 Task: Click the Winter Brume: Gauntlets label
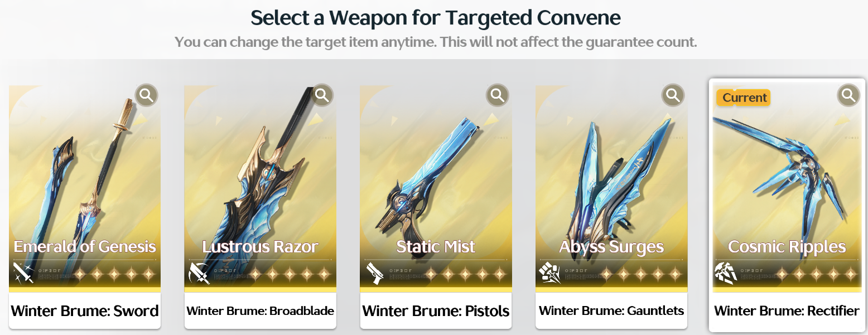pos(611,311)
